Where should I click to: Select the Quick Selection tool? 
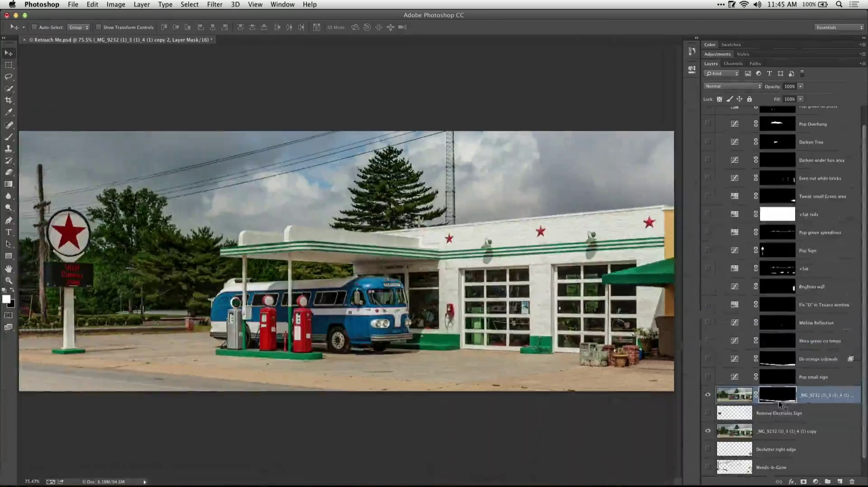click(9, 89)
